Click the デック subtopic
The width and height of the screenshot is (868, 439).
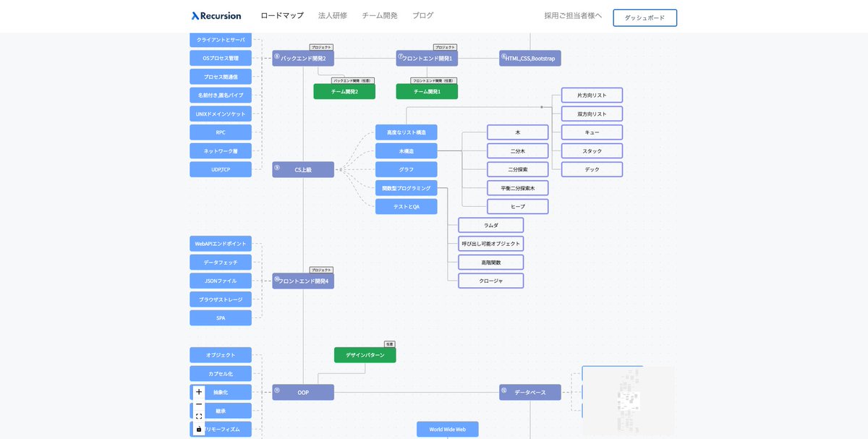(x=592, y=169)
